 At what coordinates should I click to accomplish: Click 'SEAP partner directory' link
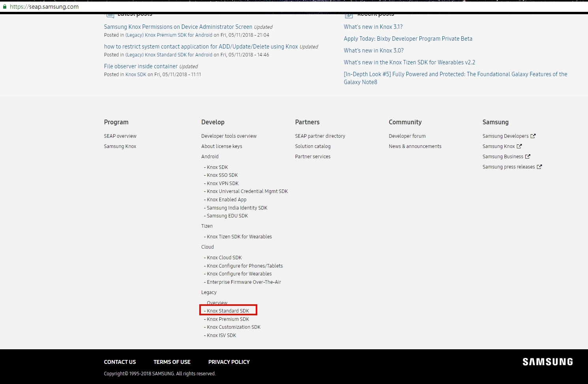coord(320,136)
